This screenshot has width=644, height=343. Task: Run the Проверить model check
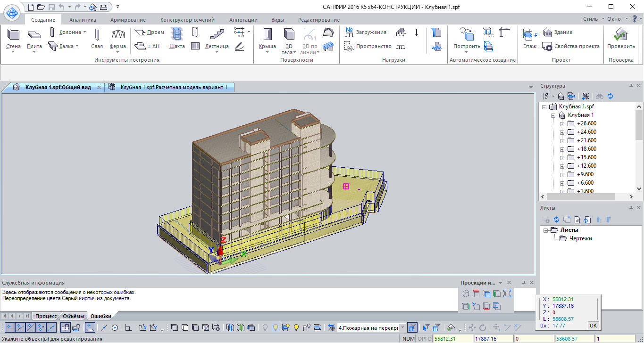[x=621, y=39]
